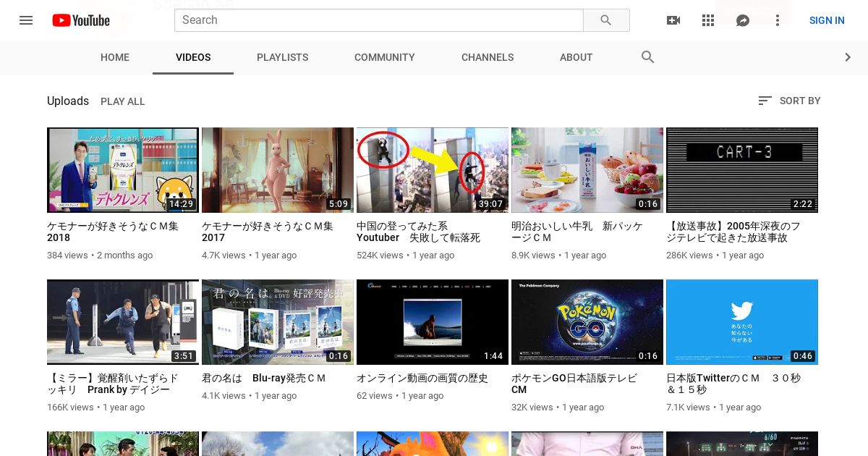
Task: Click the 166K views metadata text
Action: point(95,408)
